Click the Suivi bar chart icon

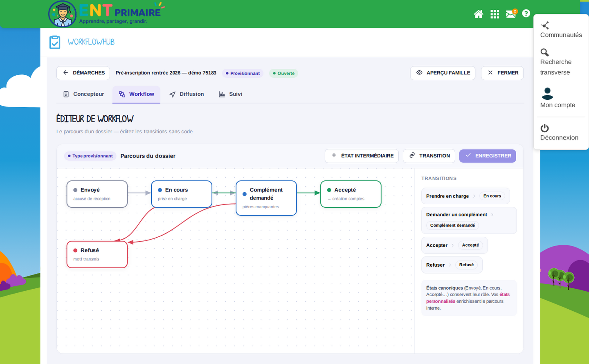222,94
